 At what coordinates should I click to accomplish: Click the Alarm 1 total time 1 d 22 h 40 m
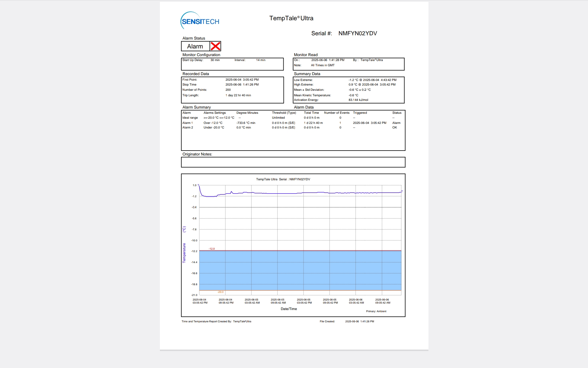coord(313,123)
